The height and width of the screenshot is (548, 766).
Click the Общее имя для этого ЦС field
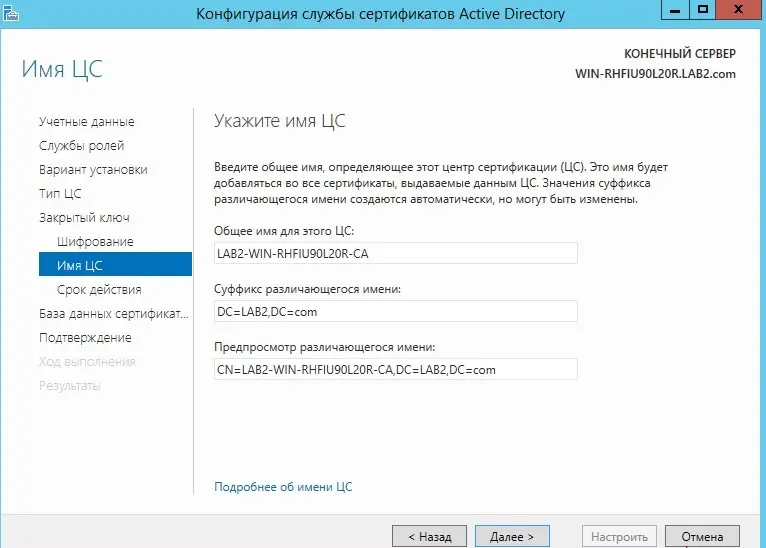[x=396, y=254]
